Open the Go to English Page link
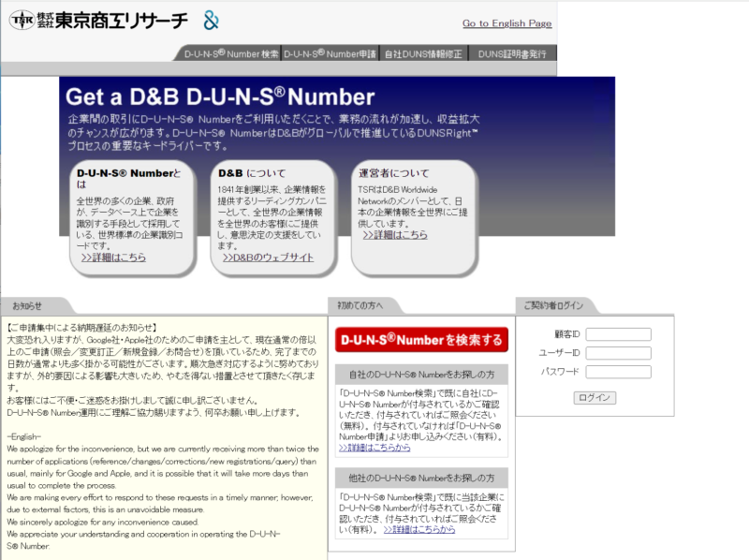This screenshot has height=560, width=749. [x=507, y=23]
